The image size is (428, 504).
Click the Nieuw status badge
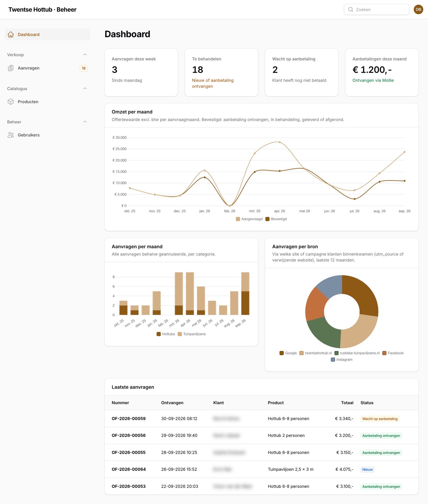point(367,469)
